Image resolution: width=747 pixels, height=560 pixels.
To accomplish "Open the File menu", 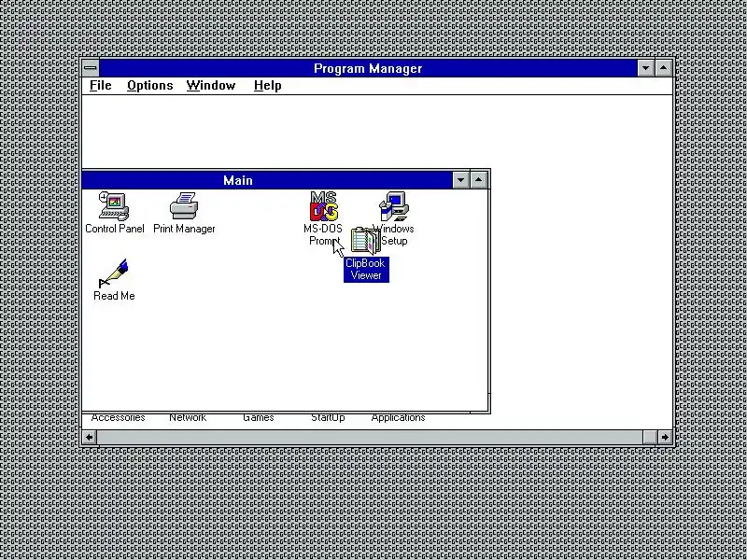I will [x=101, y=86].
